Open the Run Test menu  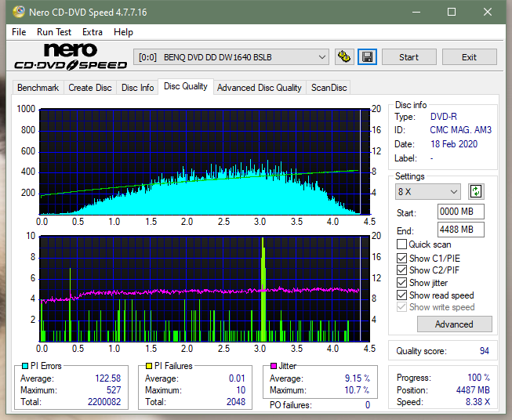(x=54, y=32)
